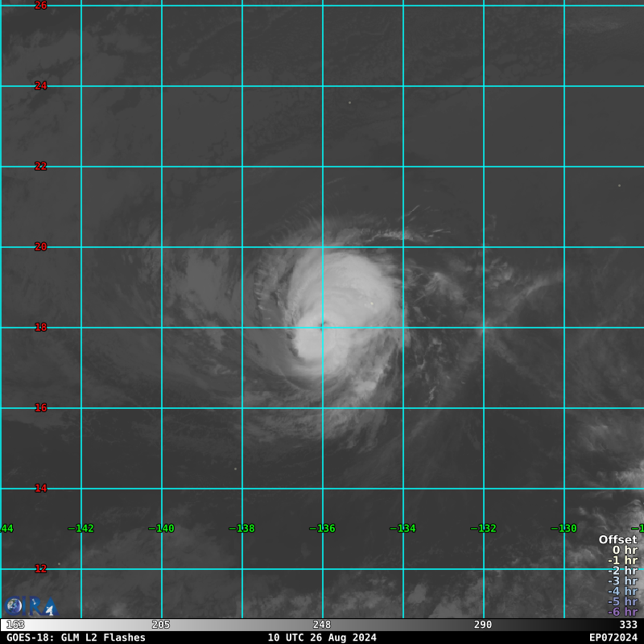644x644 pixels.
Task: Click the GOES-18: GLM L2 Flashes title
Action: point(76,638)
